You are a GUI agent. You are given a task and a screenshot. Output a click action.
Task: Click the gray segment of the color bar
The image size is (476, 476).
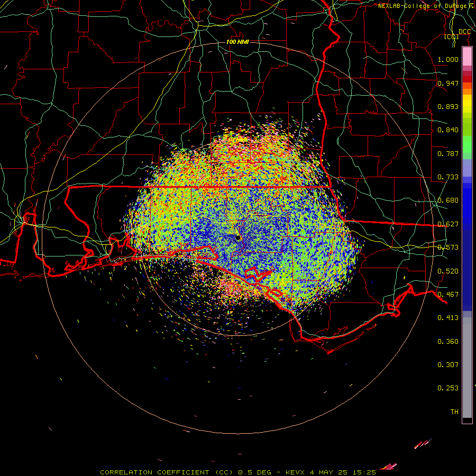click(x=467, y=368)
